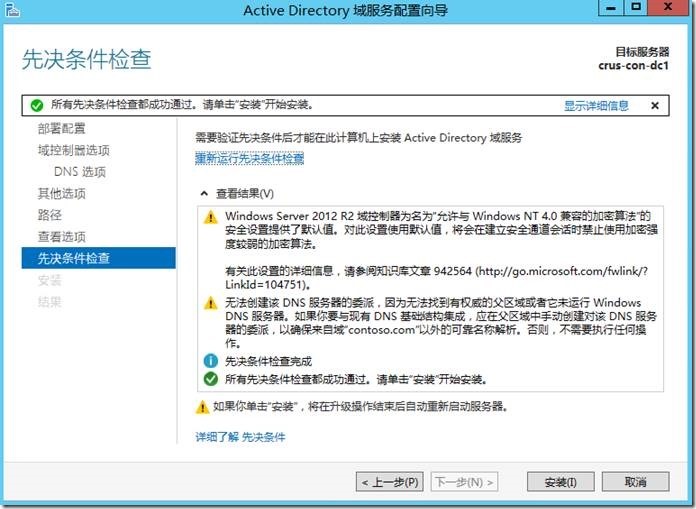Screen dimensions: 696x509
Task: Close the notification bar with X
Action: 655,106
